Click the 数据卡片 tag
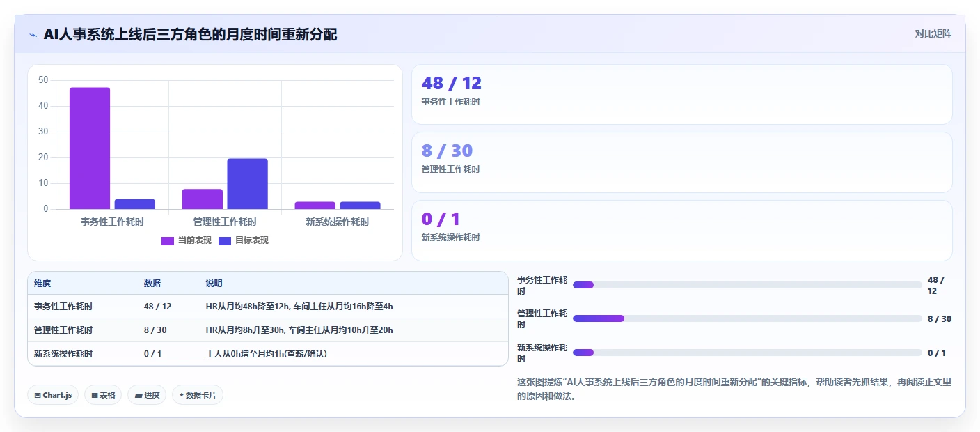This screenshot has width=980, height=432. (x=198, y=395)
